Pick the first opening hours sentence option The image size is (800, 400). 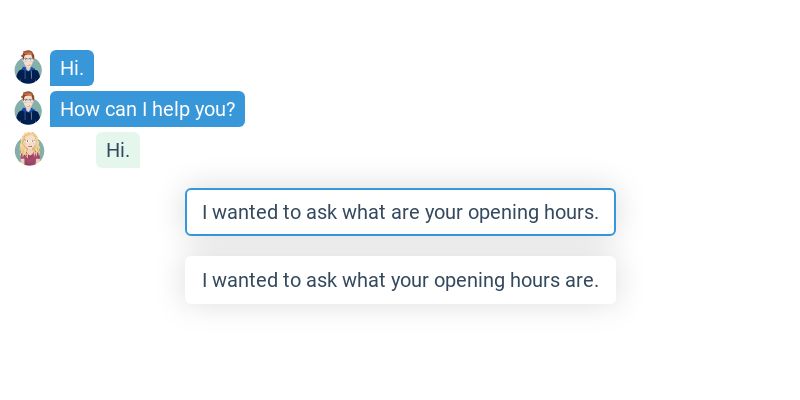[400, 212]
